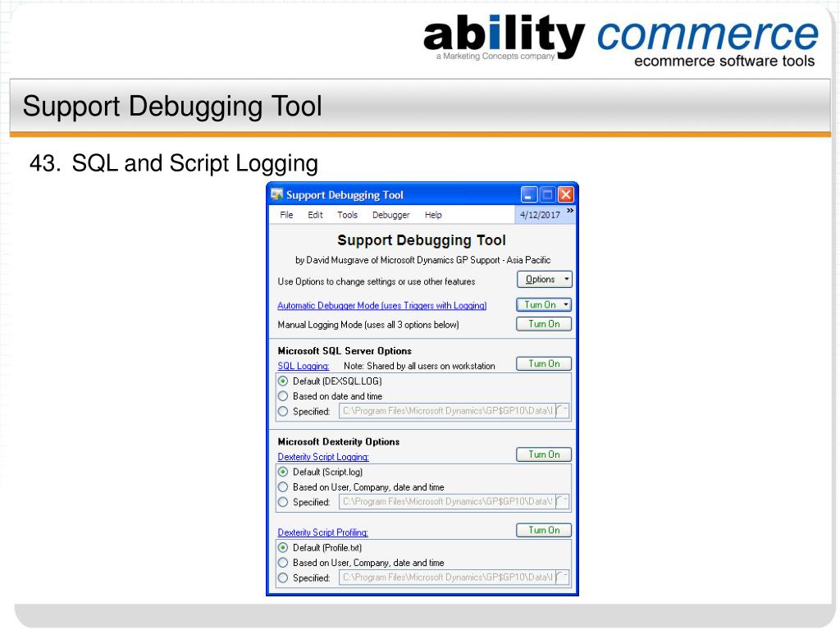The width and height of the screenshot is (840, 630).
Task: Click the double-chevron beside the date
Action: pyautogui.click(x=570, y=211)
